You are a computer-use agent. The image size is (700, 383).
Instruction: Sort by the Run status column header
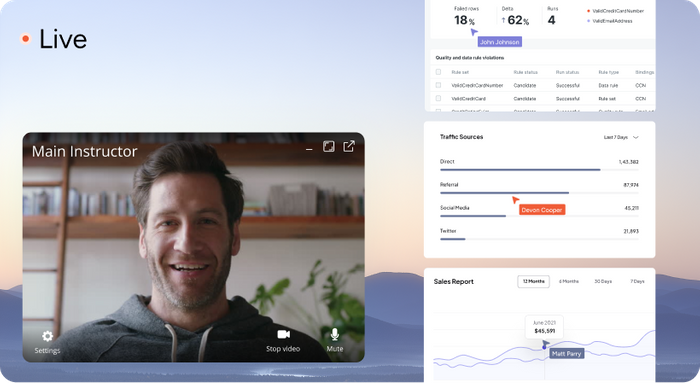coord(567,72)
